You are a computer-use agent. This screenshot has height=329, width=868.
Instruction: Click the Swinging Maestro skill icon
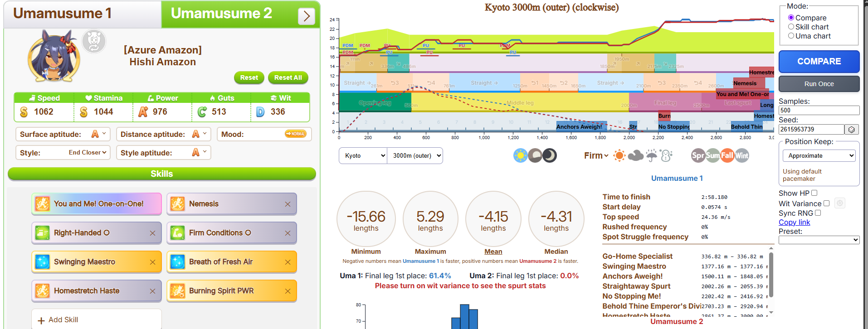[43, 262]
